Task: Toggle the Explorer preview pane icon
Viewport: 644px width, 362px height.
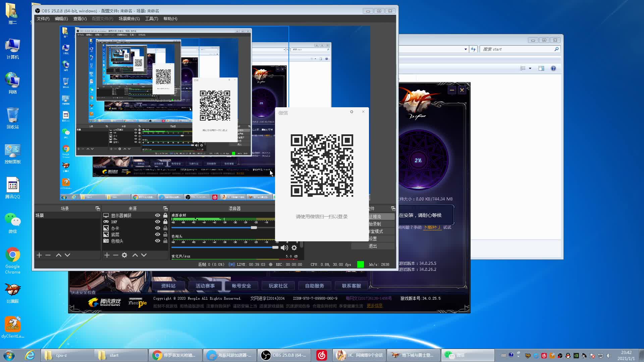Action: (541, 68)
